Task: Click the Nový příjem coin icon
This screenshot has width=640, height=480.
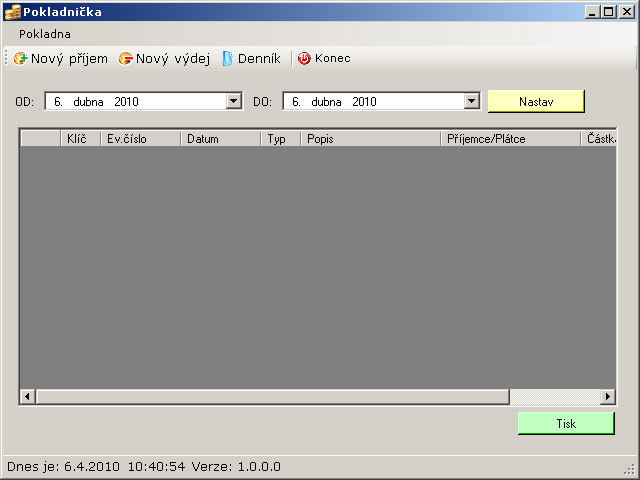Action: click(x=20, y=59)
